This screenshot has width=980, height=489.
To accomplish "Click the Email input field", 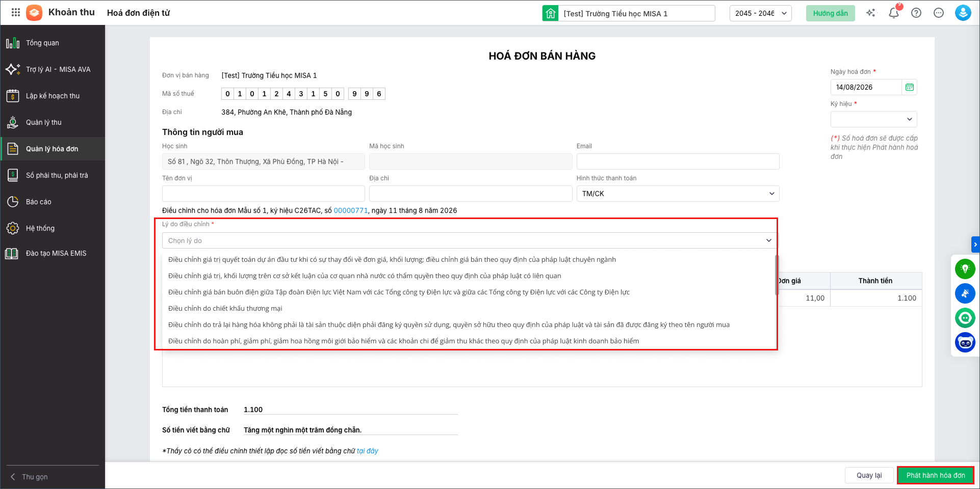I will pos(678,161).
